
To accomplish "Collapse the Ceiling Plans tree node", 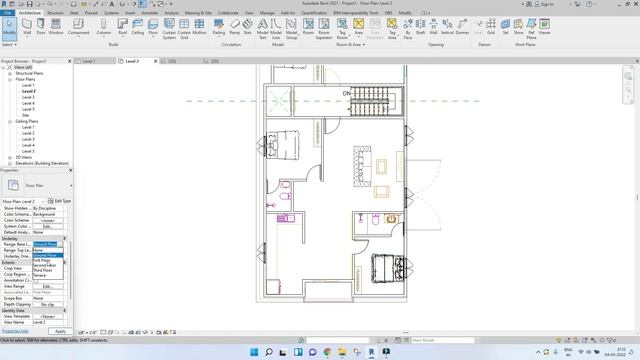I will pos(10,121).
